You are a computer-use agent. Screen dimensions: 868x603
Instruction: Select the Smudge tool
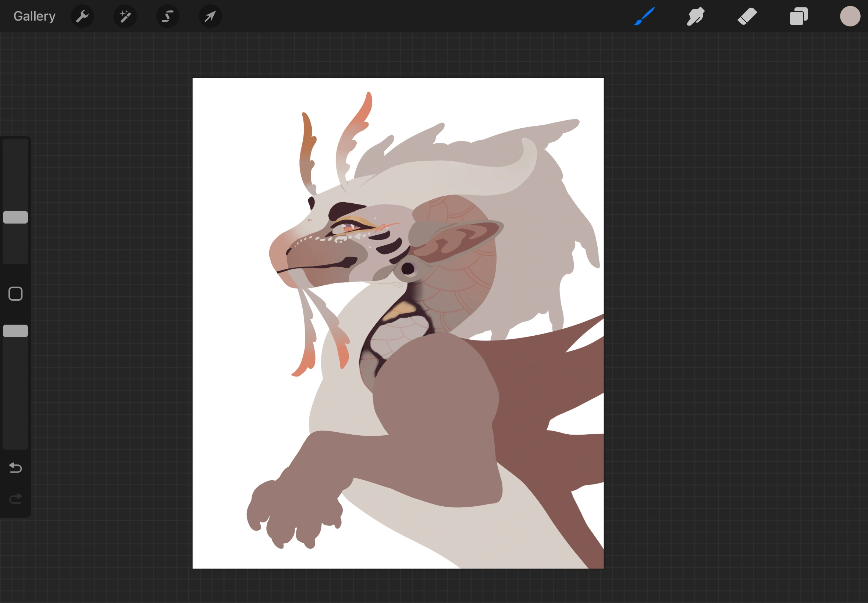(x=696, y=16)
